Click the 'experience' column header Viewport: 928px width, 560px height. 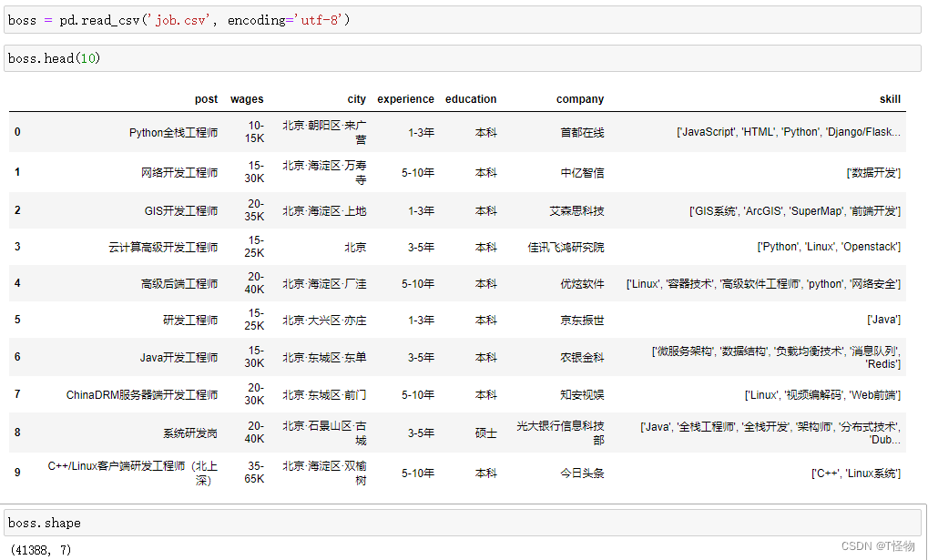click(405, 99)
